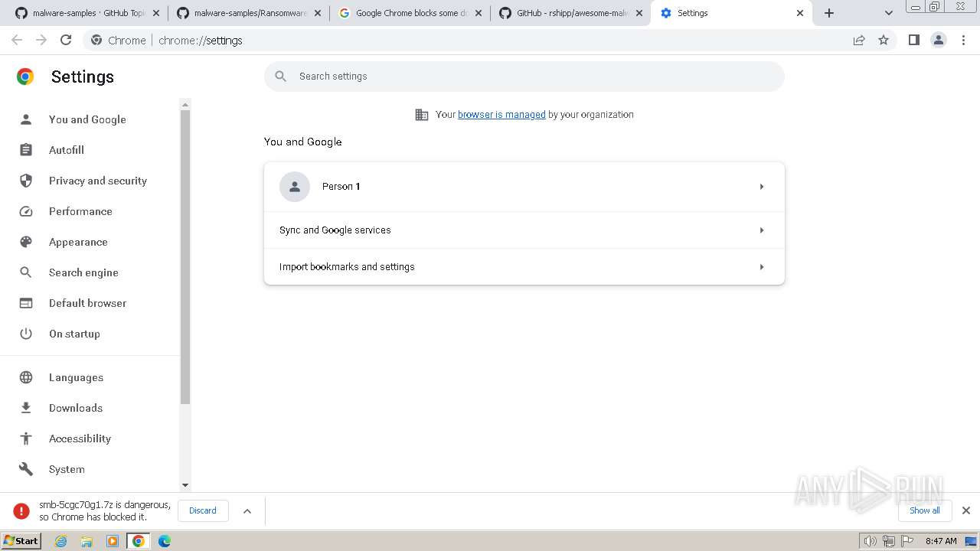Close the Google Chrome blocks downloads tab
The image size is (980, 551).
coord(479,13)
